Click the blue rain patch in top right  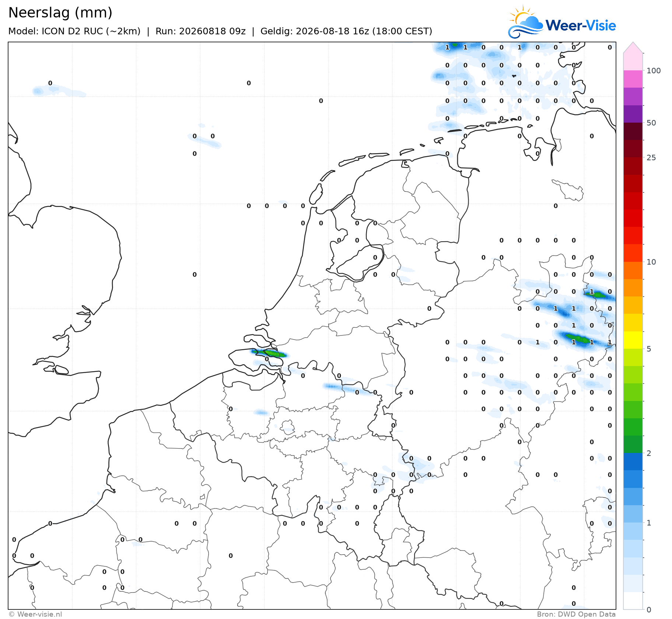(x=455, y=45)
